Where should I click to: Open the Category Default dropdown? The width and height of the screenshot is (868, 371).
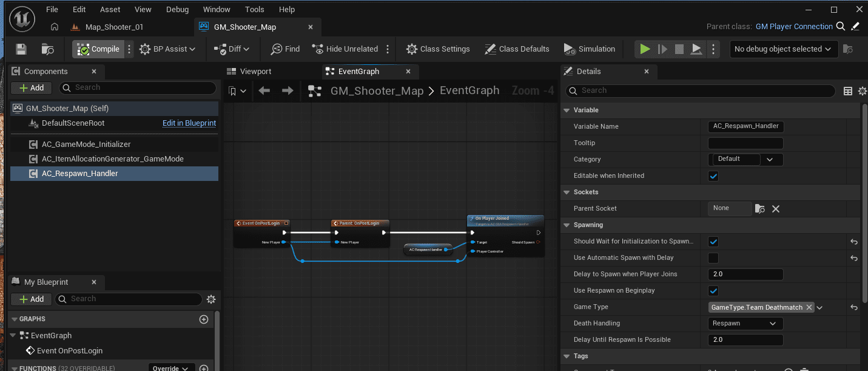[745, 160]
